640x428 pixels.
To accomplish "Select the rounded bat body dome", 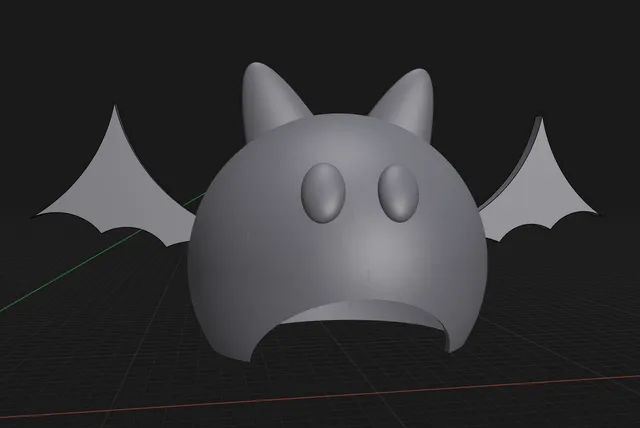I will 337,237.
